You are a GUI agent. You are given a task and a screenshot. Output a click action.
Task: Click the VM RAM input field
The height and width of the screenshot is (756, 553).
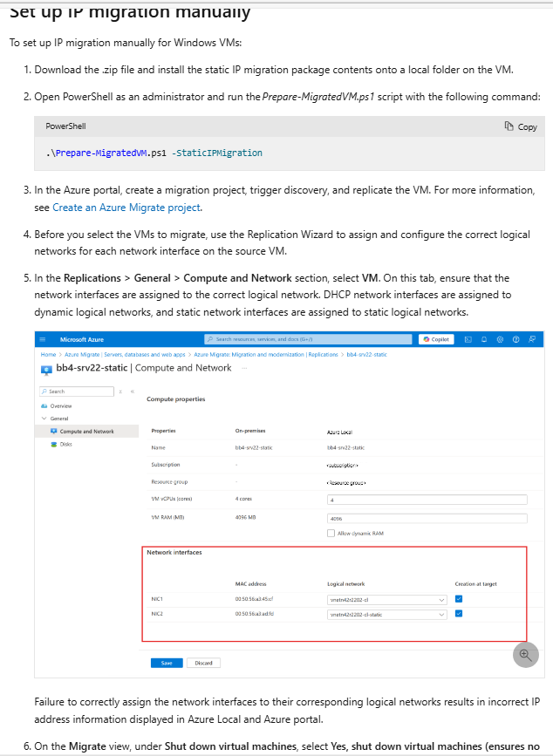click(427, 519)
